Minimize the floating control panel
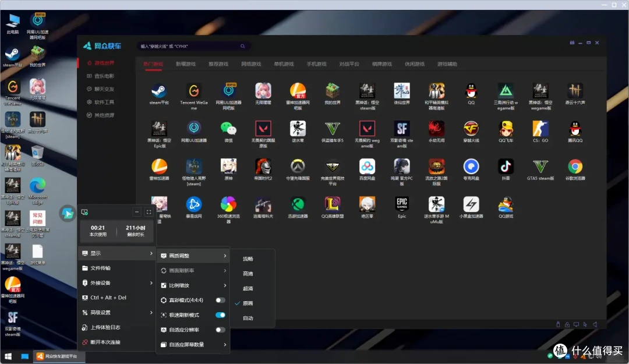 (x=137, y=212)
